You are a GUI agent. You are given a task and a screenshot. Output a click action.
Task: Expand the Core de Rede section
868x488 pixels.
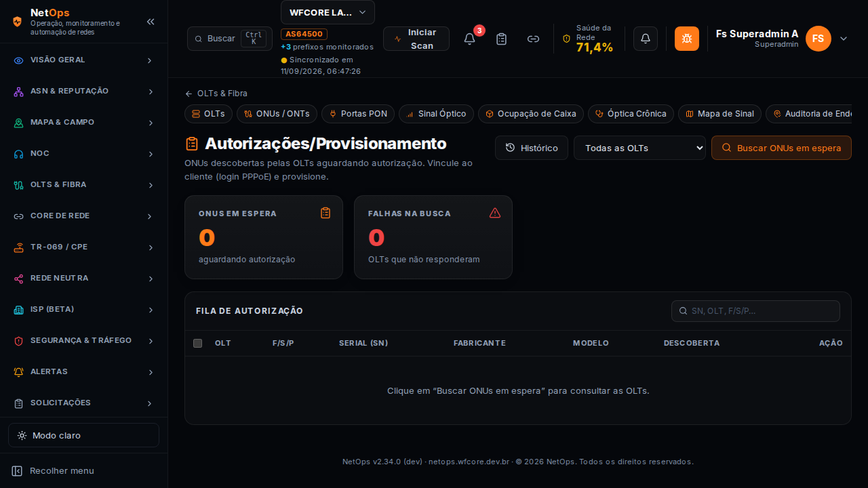click(83, 216)
